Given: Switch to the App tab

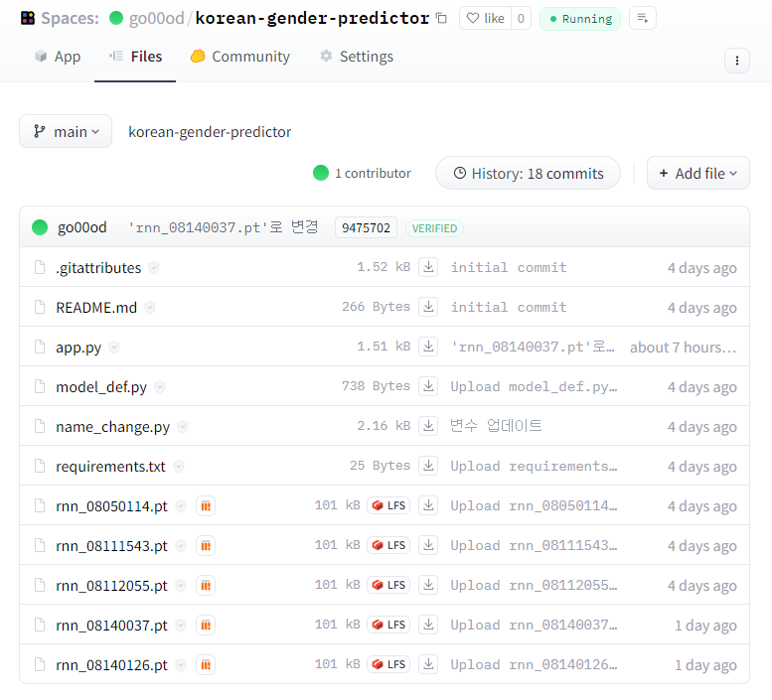Looking at the screenshot, I should click(x=58, y=57).
